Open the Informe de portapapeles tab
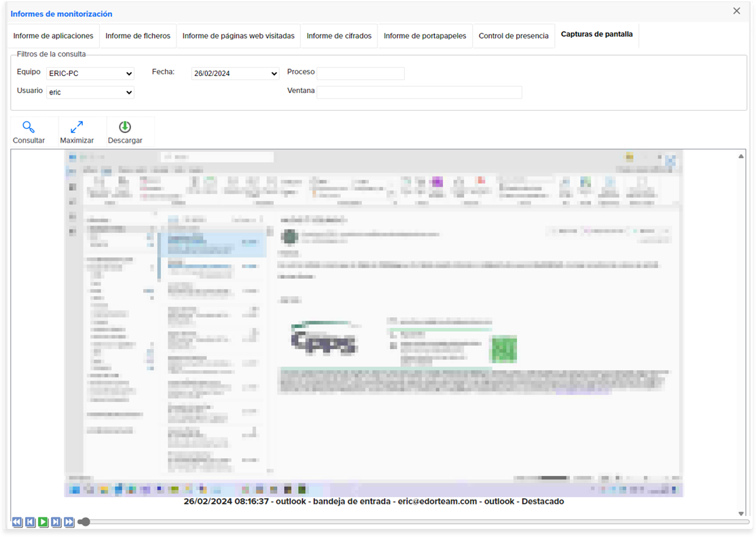Screen dimensions: 756x537 425,36
